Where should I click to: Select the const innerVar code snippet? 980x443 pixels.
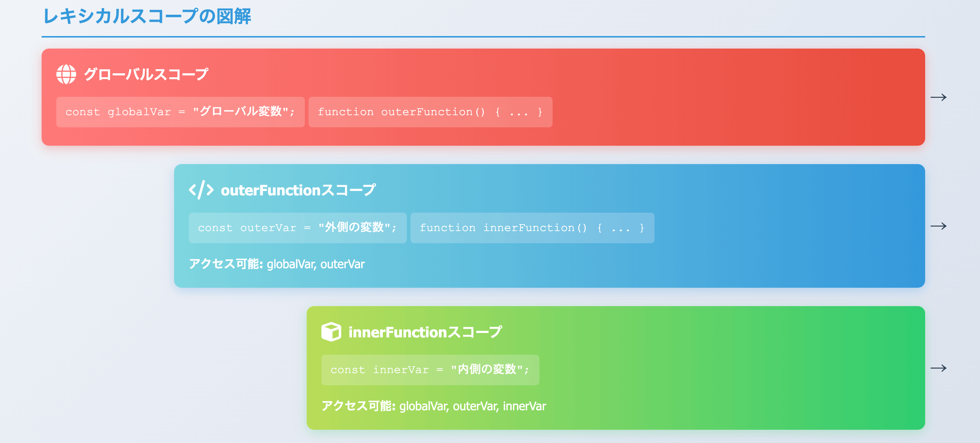click(430, 370)
